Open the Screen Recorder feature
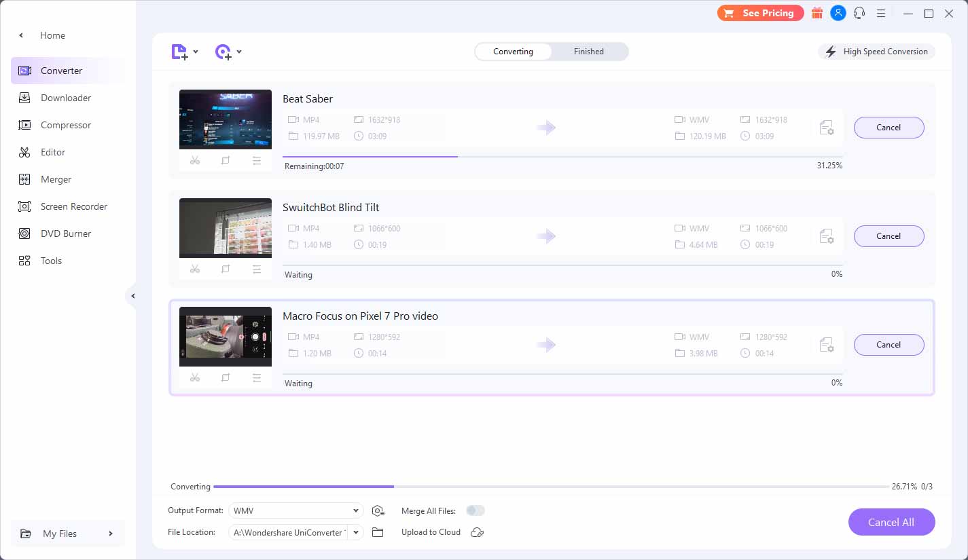 (74, 206)
